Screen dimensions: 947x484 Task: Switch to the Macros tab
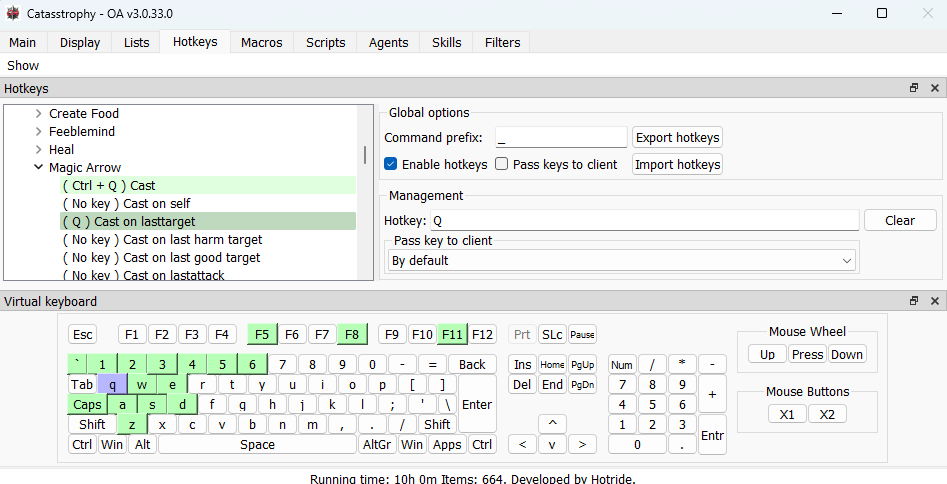pos(261,42)
